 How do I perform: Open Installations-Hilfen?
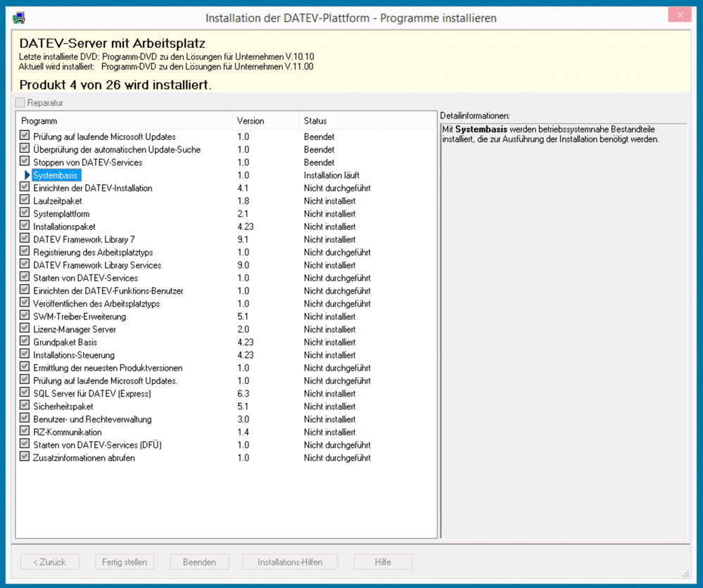[x=290, y=562]
